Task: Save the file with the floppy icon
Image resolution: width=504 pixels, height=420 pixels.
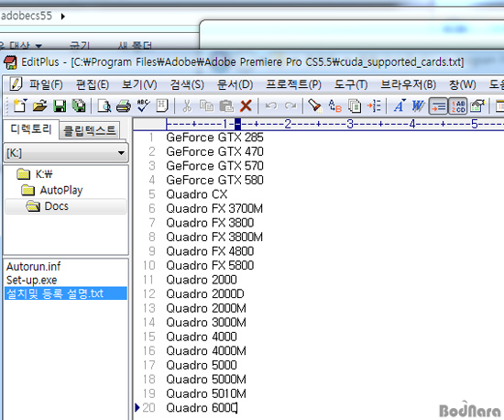Action: tap(60, 105)
